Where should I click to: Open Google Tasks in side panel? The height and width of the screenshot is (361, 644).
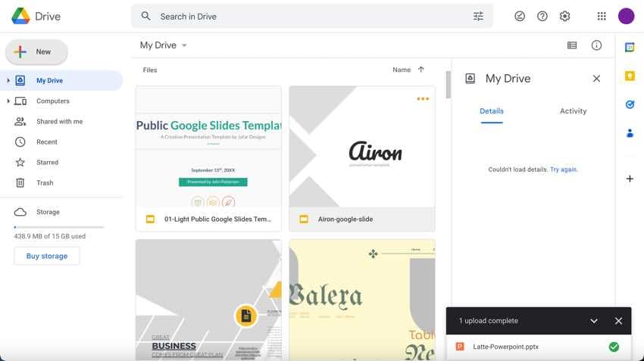tap(630, 104)
